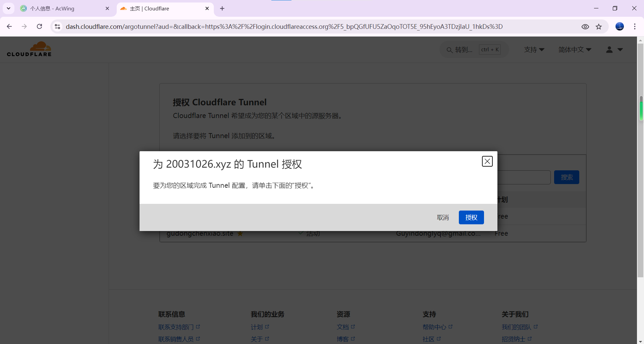
Task: Close the Cloudflare tab
Action: pos(207,9)
